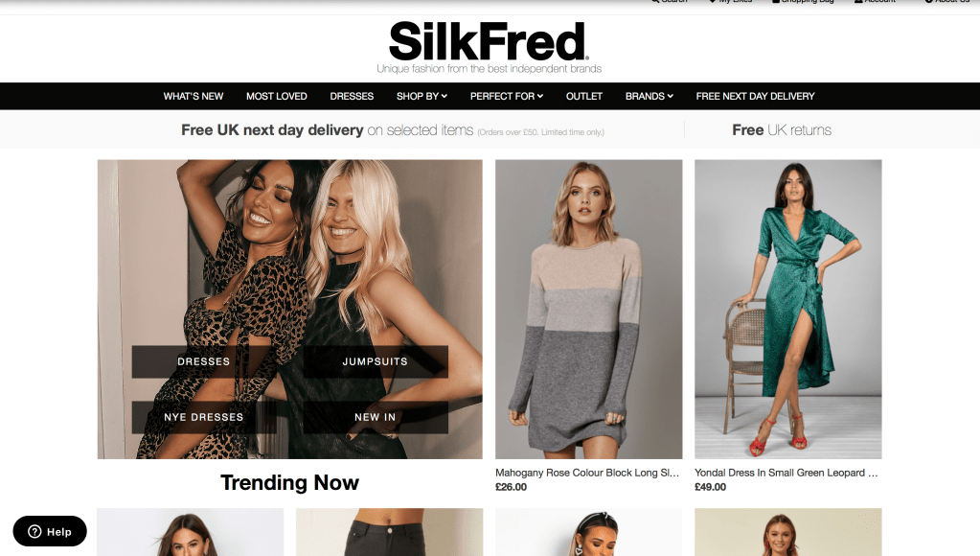Image resolution: width=980 pixels, height=556 pixels.
Task: Click Free UK next day delivery banner
Action: pyautogui.click(x=393, y=130)
